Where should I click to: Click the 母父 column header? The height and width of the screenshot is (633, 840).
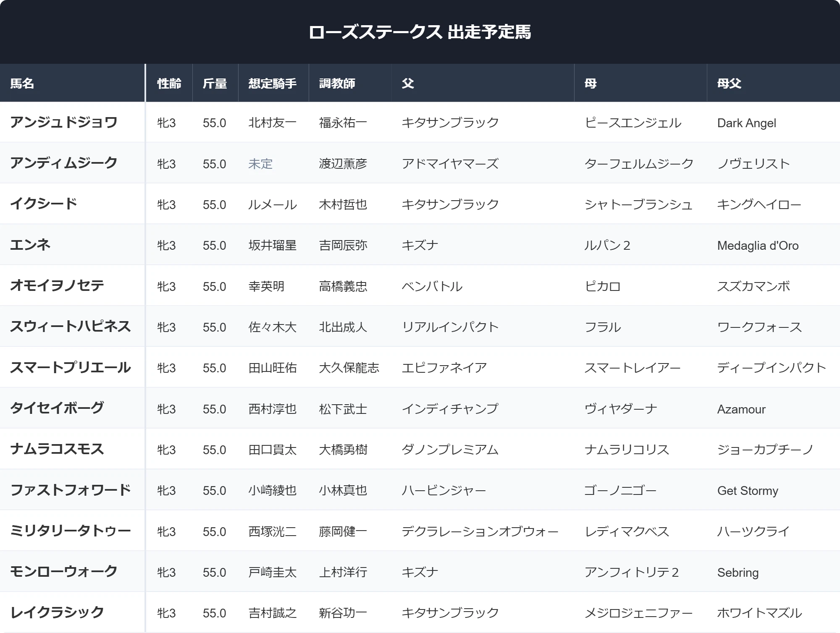tap(729, 83)
